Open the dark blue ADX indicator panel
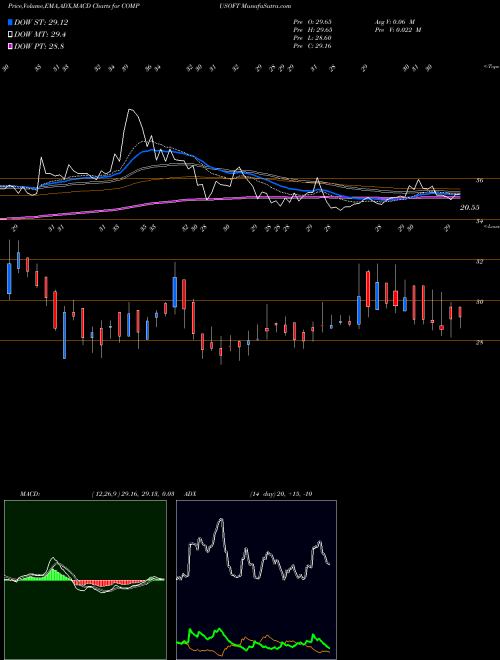This screenshot has height=660, width=500. pyautogui.click(x=256, y=580)
